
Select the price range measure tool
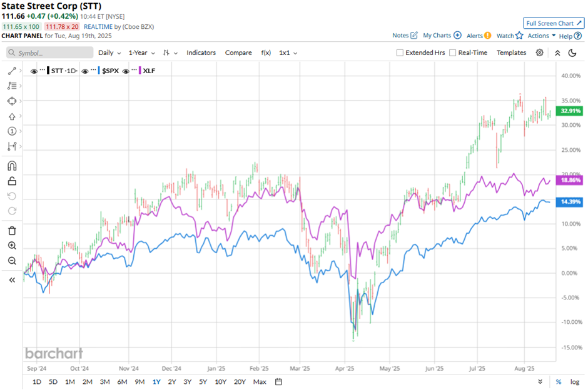click(12, 146)
